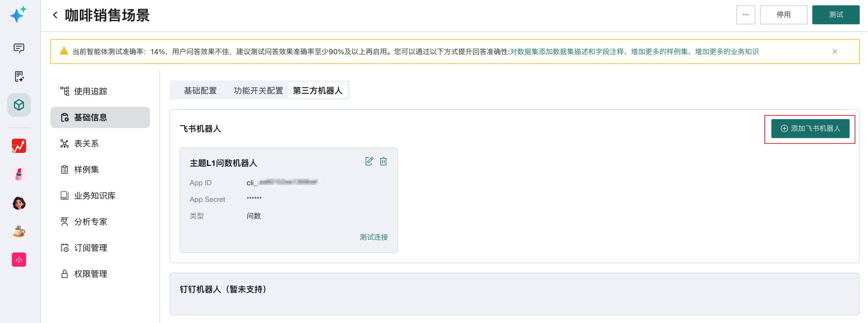Open the chat icon in left sidebar

tap(19, 48)
